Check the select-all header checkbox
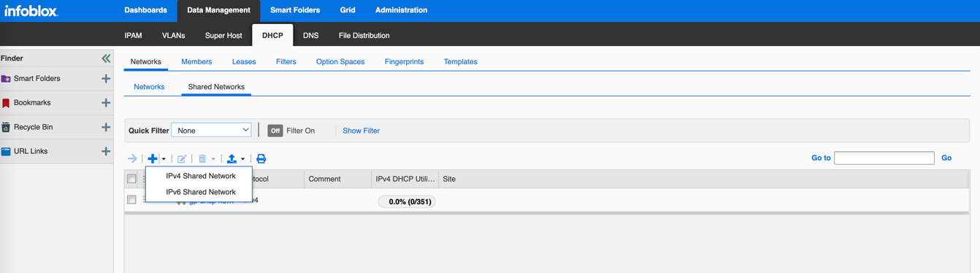 [131, 179]
